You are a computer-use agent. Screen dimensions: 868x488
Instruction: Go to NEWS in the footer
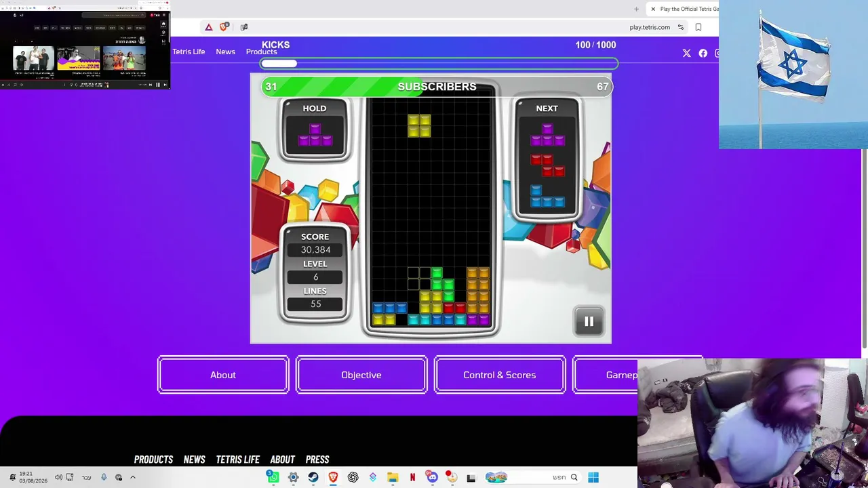(195, 460)
